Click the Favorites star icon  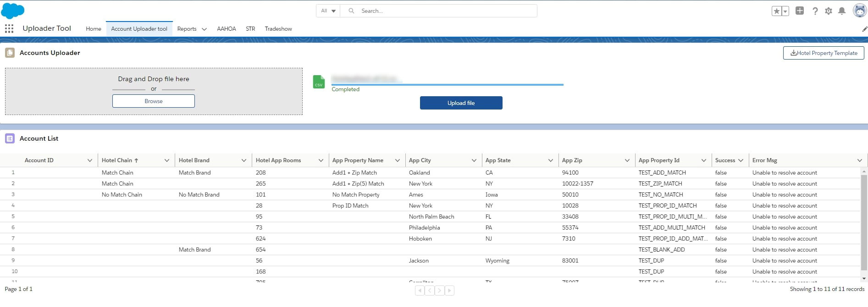[776, 11]
